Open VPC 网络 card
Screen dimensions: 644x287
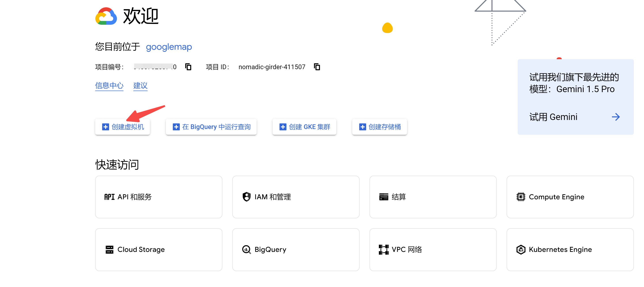click(433, 249)
